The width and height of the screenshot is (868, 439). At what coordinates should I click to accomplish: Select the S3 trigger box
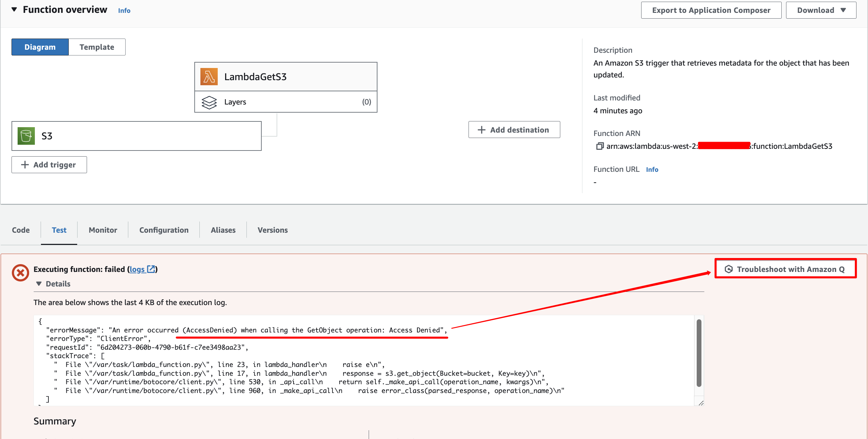[136, 136]
